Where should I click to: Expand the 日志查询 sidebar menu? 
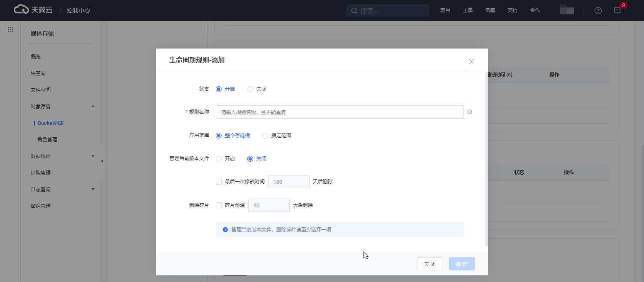point(93,189)
